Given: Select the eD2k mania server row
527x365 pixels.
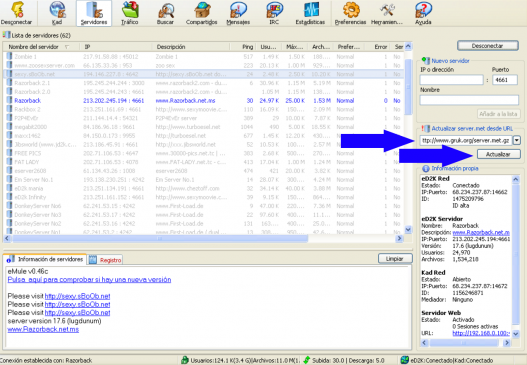Looking at the screenshot, I should [204, 188].
